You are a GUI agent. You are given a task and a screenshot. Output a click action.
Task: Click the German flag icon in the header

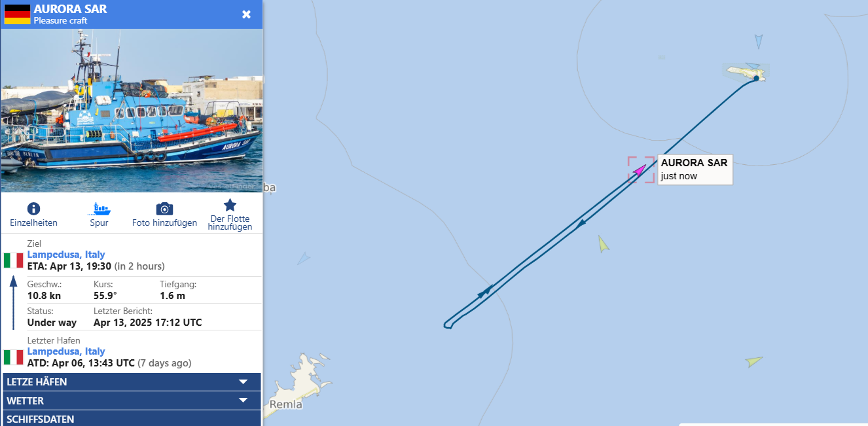click(x=17, y=14)
